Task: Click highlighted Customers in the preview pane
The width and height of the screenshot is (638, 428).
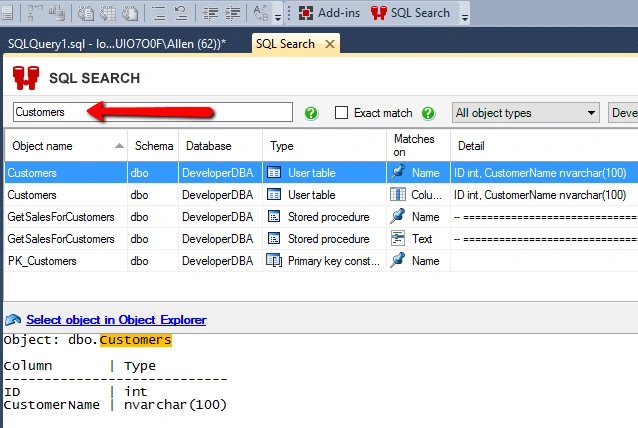Action: (x=136, y=340)
